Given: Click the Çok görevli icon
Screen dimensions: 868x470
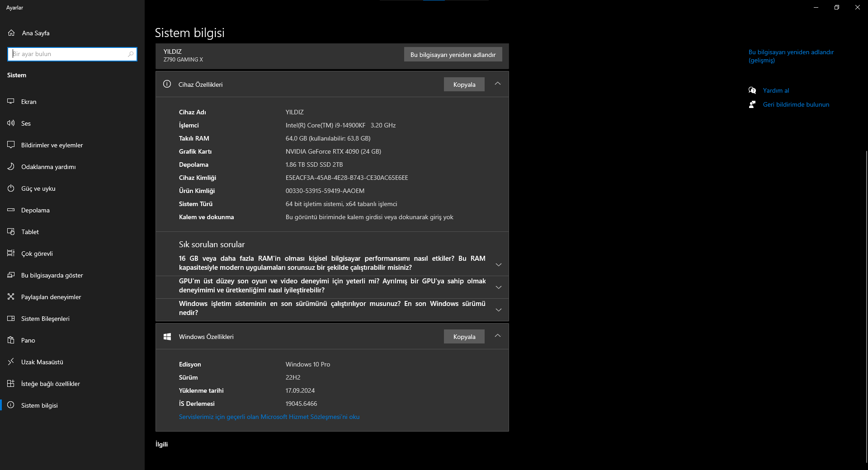Looking at the screenshot, I should (x=11, y=254).
